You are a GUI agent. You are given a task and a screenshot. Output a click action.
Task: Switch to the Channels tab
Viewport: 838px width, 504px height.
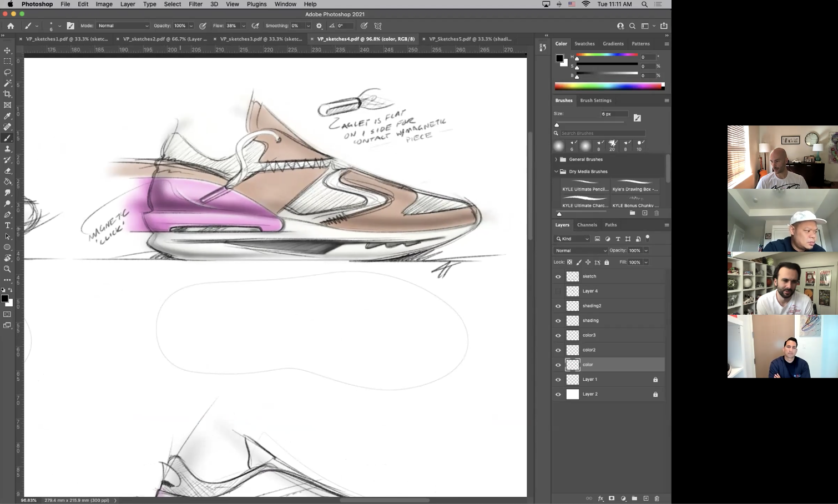[587, 225]
